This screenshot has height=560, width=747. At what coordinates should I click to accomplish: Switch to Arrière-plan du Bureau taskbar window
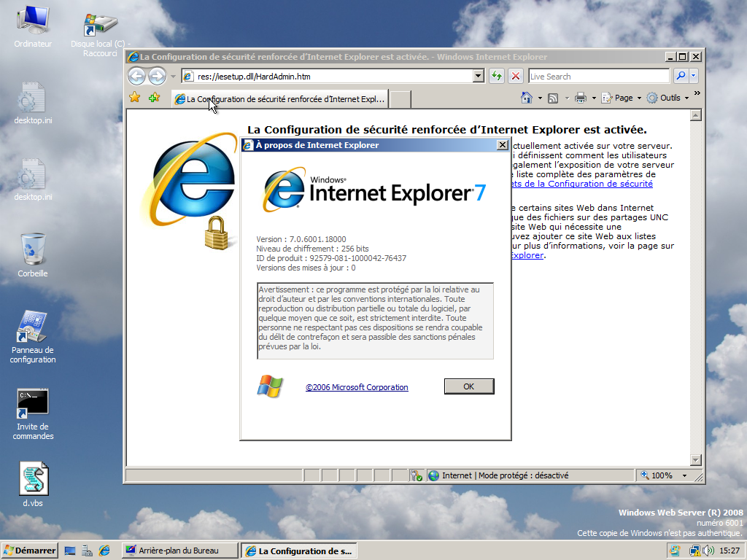click(179, 551)
